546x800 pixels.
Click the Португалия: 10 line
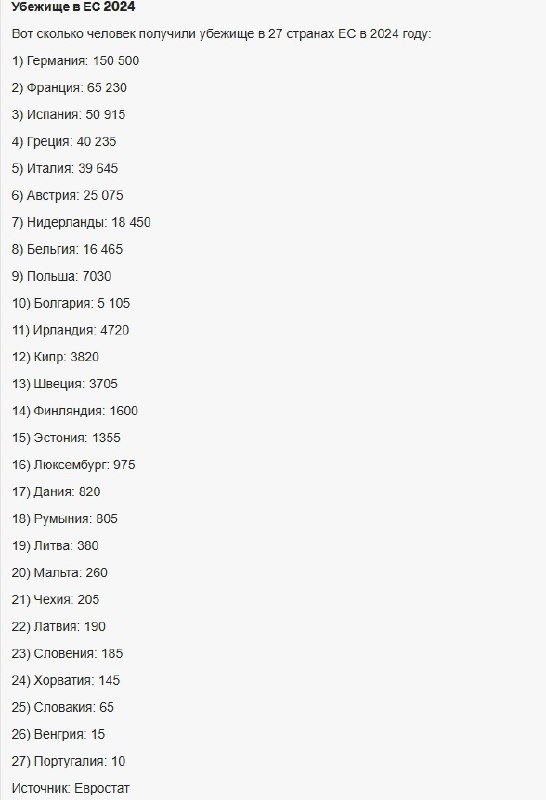68,761
